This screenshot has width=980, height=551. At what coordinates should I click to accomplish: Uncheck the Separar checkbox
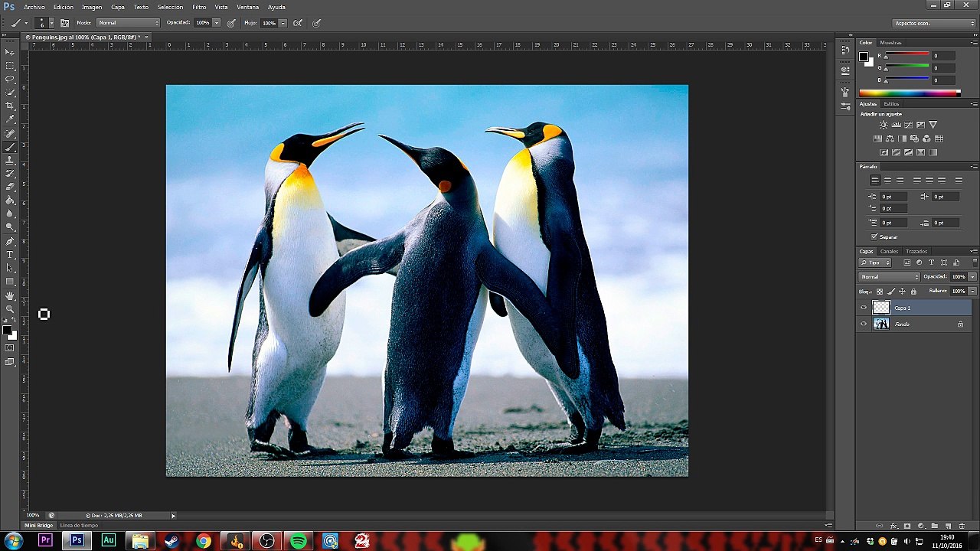click(x=874, y=237)
